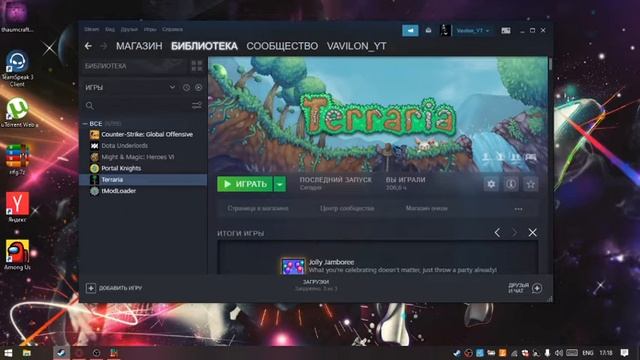The image size is (640, 360).
Task: Enter Big Picture mode via header icon
Action: click(506, 31)
